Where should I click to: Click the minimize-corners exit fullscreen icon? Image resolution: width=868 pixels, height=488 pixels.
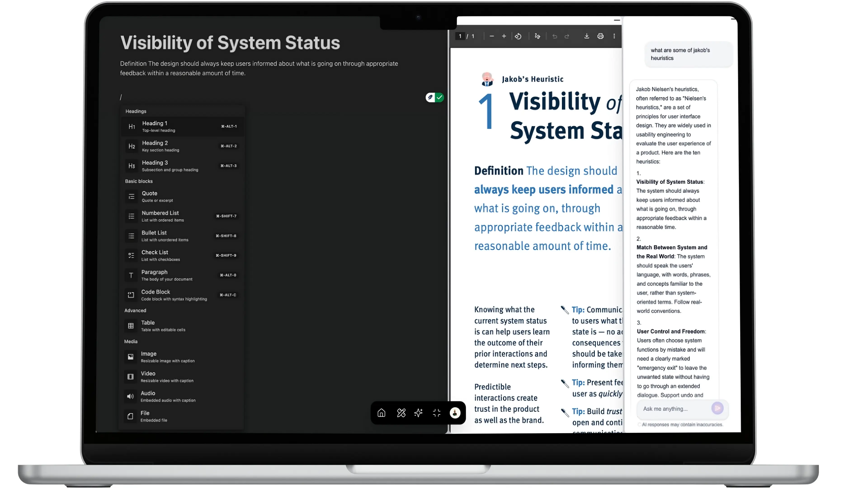coord(437,413)
